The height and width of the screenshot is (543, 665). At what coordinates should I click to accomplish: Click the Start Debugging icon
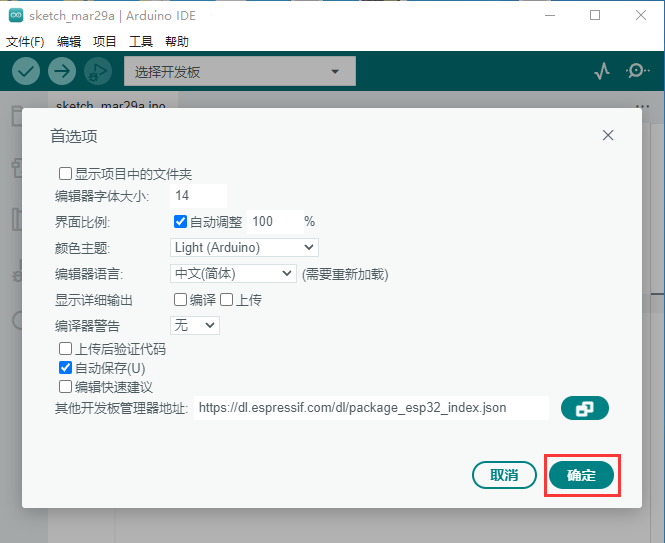pos(98,71)
